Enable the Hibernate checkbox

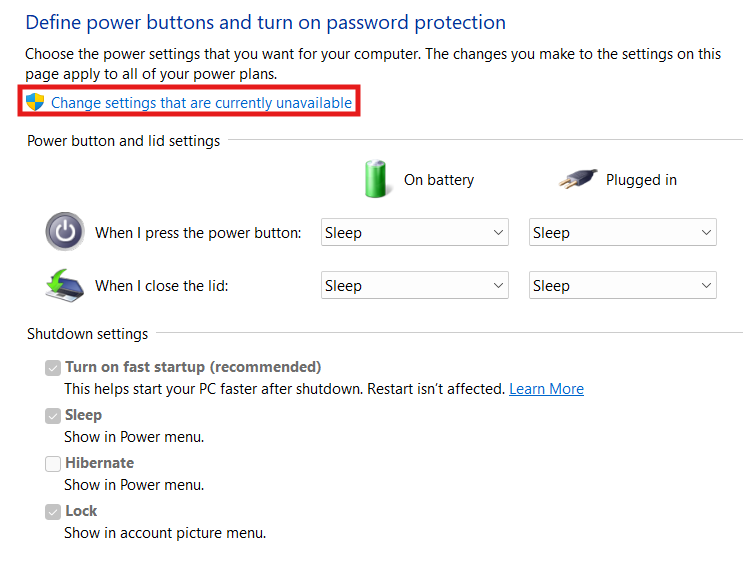(53, 463)
